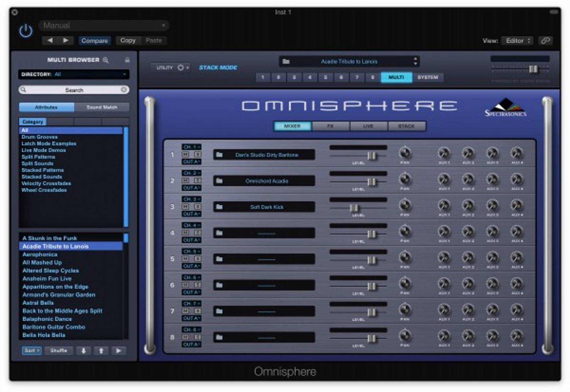The image size is (570, 392).
Task: Open the Utility gear menu
Action: pyautogui.click(x=181, y=68)
